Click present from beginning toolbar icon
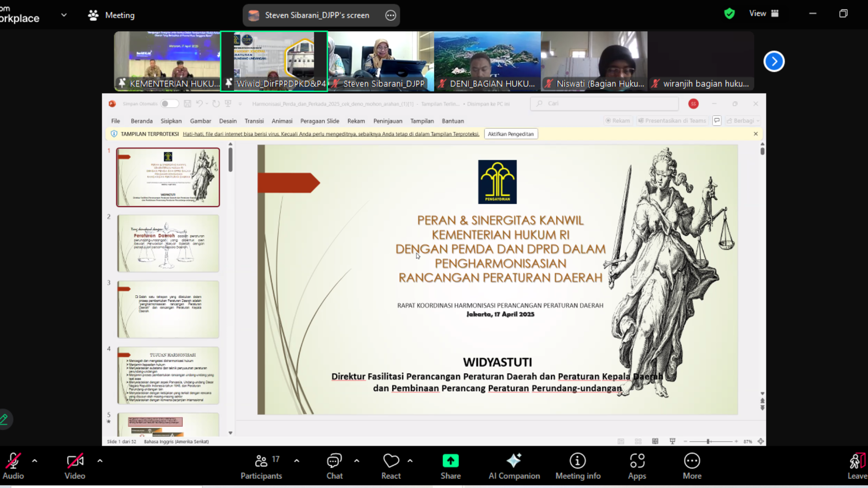Screen dimensions: 868x488 [x=228, y=103]
